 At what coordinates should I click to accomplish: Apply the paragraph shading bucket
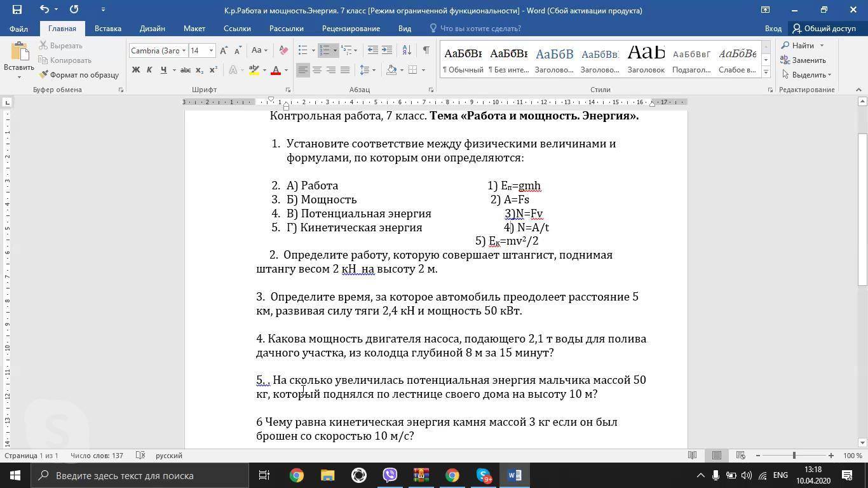(x=391, y=70)
